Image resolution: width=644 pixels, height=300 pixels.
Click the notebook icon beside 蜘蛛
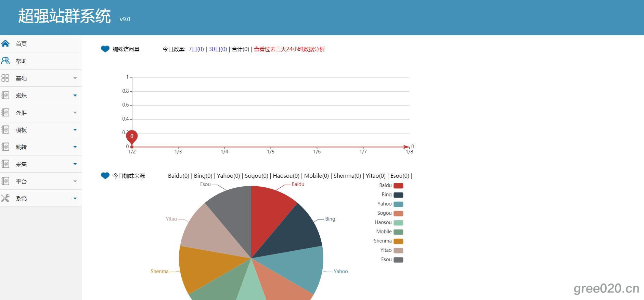5,95
